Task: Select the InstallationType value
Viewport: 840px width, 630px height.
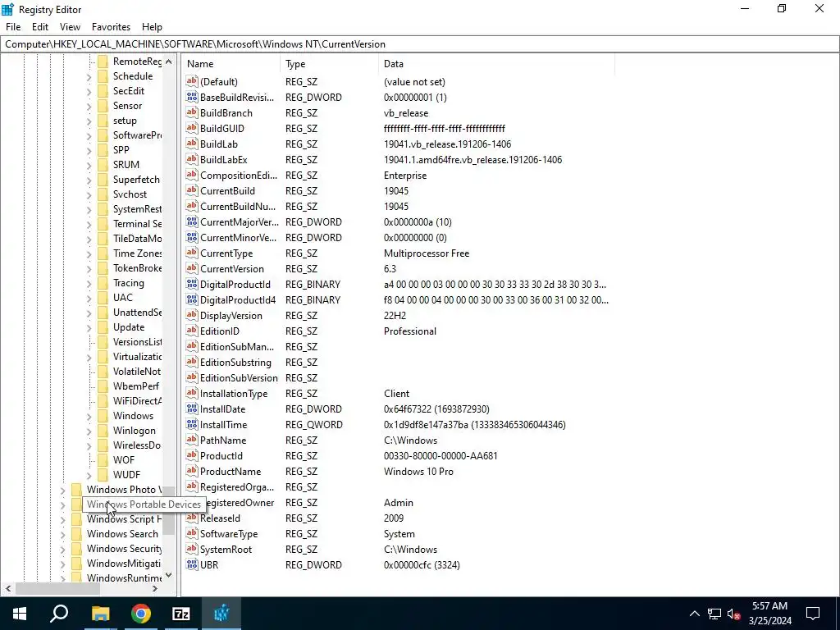Action: 234,393
